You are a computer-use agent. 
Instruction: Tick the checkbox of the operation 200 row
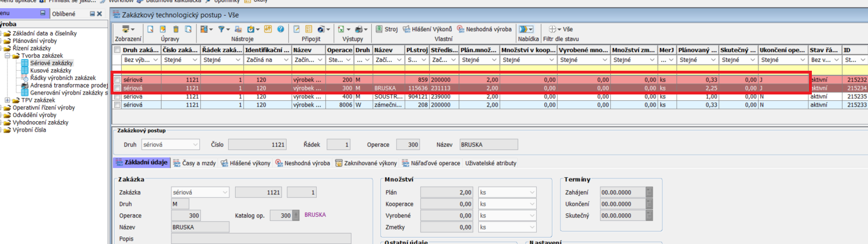click(x=118, y=79)
